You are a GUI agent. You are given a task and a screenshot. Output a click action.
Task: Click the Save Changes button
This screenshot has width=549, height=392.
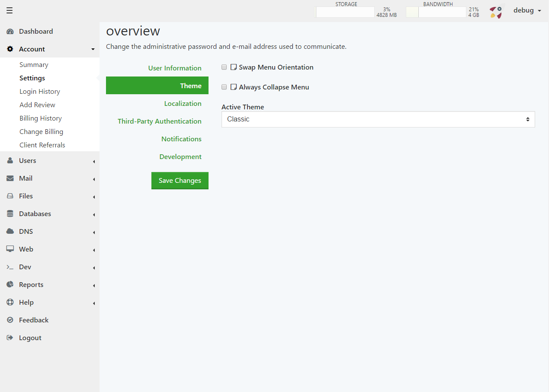pos(180,181)
